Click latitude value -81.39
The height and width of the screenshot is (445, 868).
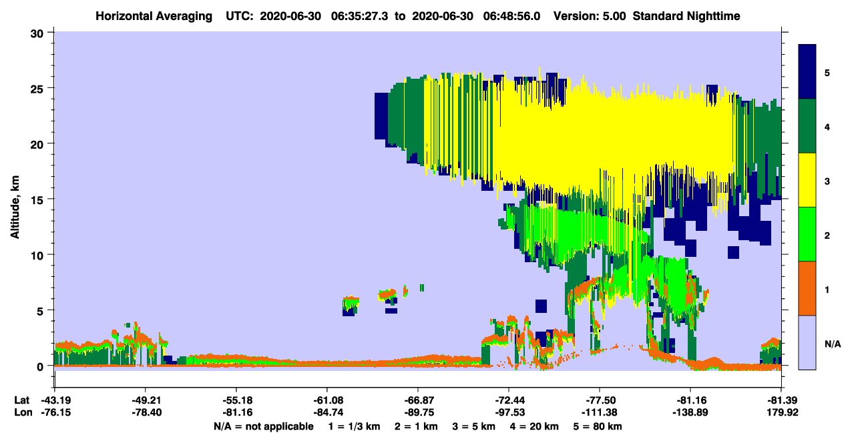(781, 400)
